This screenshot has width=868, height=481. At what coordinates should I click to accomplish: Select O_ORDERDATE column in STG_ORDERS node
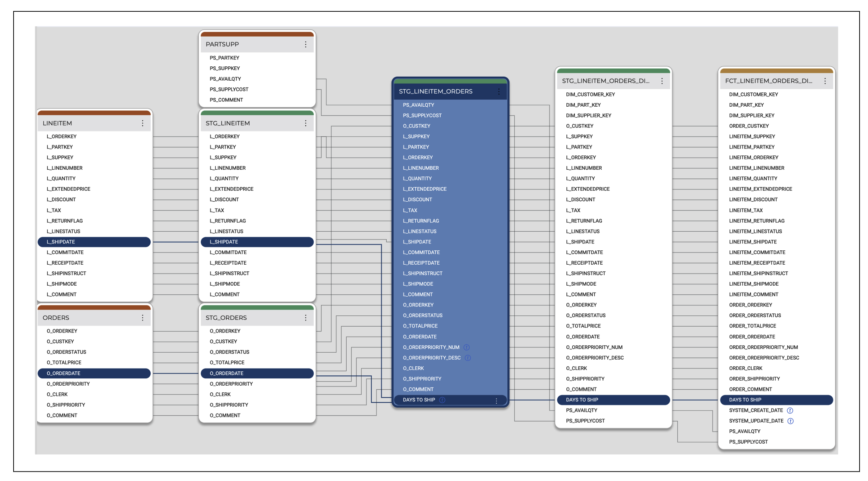pyautogui.click(x=257, y=374)
